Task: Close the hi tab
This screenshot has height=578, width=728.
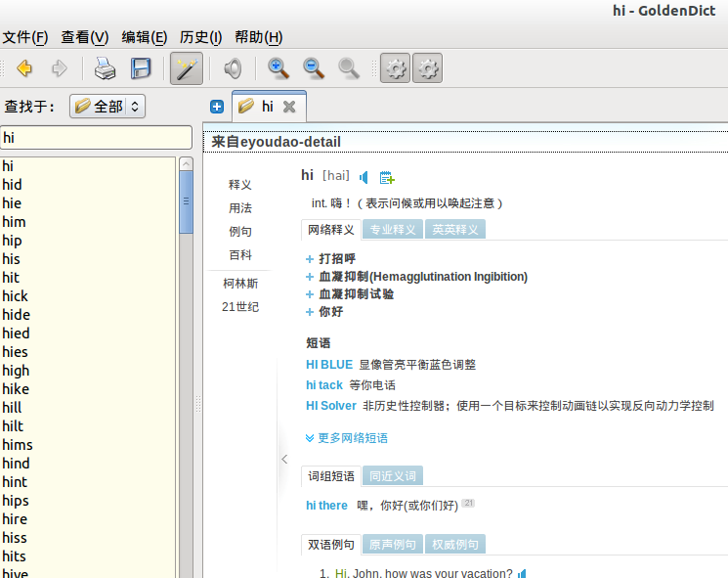Action: (289, 107)
